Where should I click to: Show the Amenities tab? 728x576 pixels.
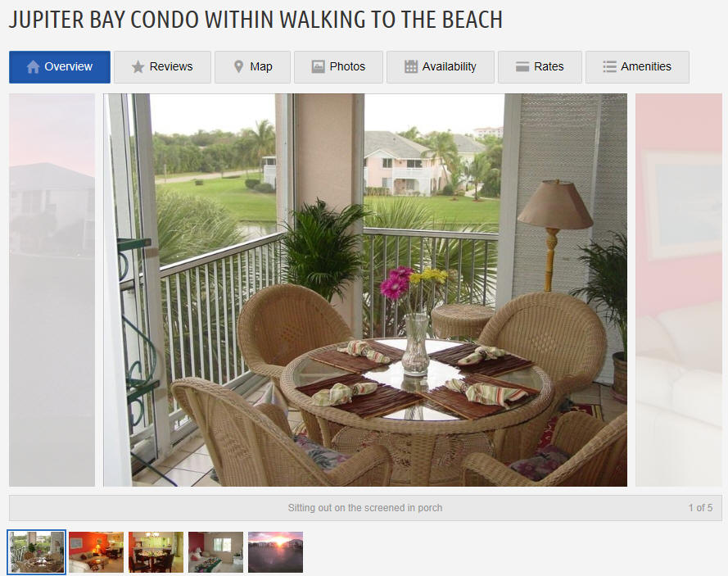(637, 67)
